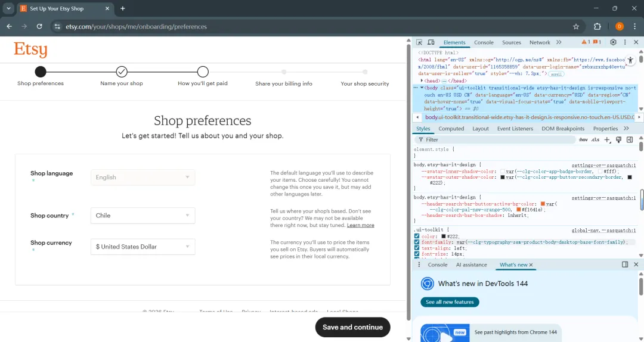Go back in browser history

pyautogui.click(x=10, y=26)
